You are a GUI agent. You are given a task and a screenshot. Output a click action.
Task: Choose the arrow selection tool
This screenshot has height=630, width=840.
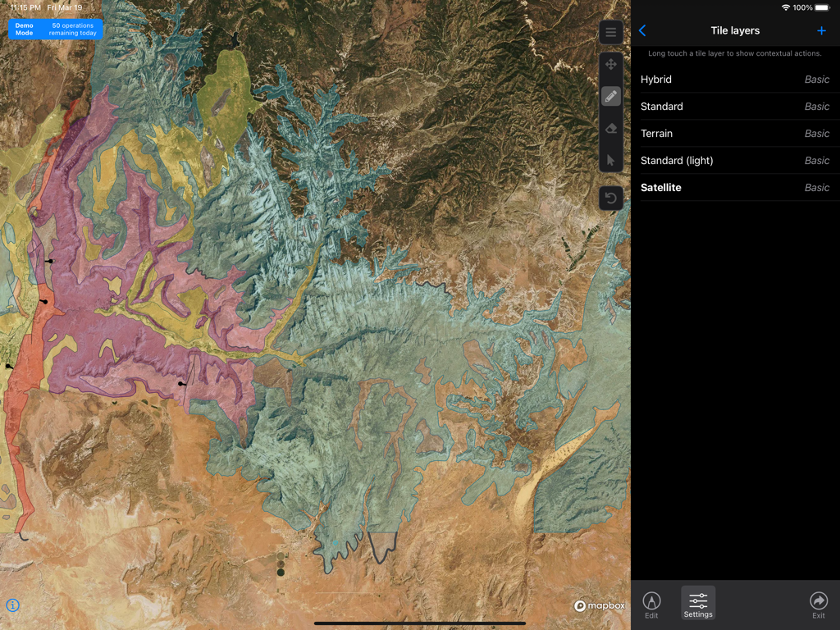[609, 160]
